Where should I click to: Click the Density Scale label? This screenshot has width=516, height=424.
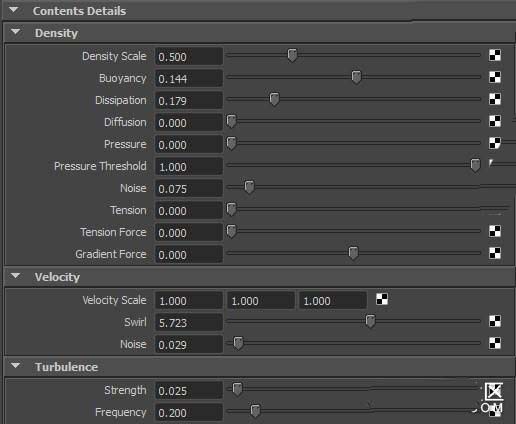coord(114,56)
